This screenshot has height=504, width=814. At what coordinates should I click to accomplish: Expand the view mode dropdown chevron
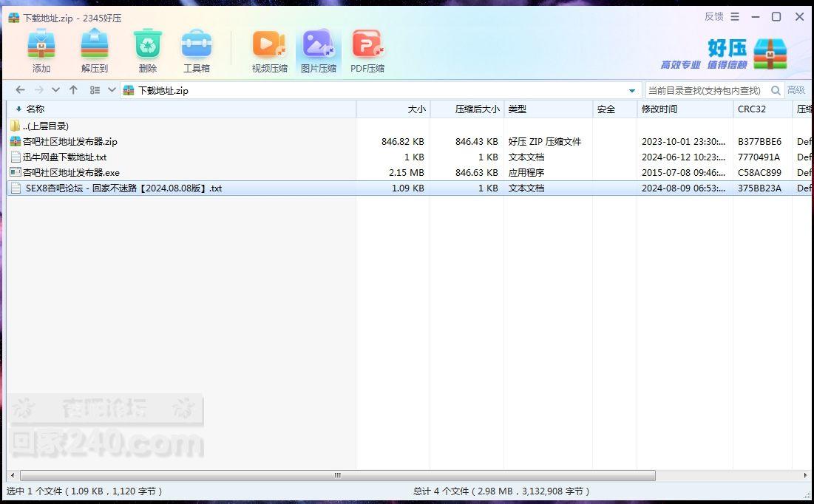(x=112, y=90)
